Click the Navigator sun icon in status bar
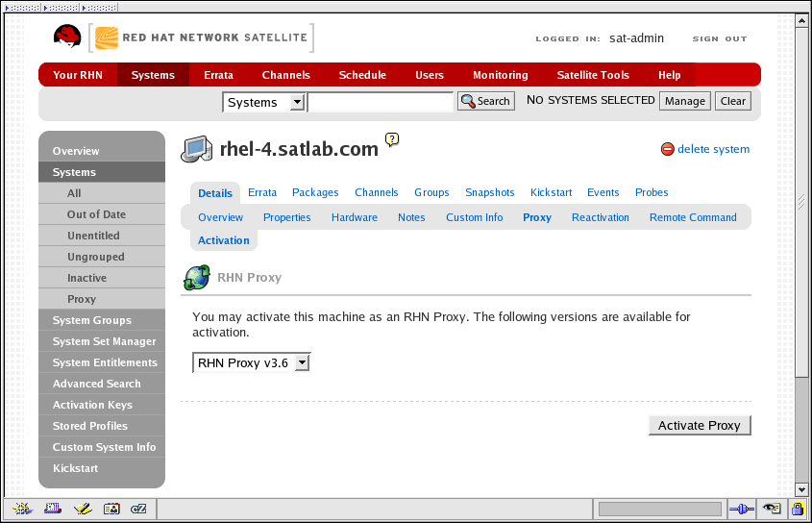The width and height of the screenshot is (812, 523). [x=22, y=509]
